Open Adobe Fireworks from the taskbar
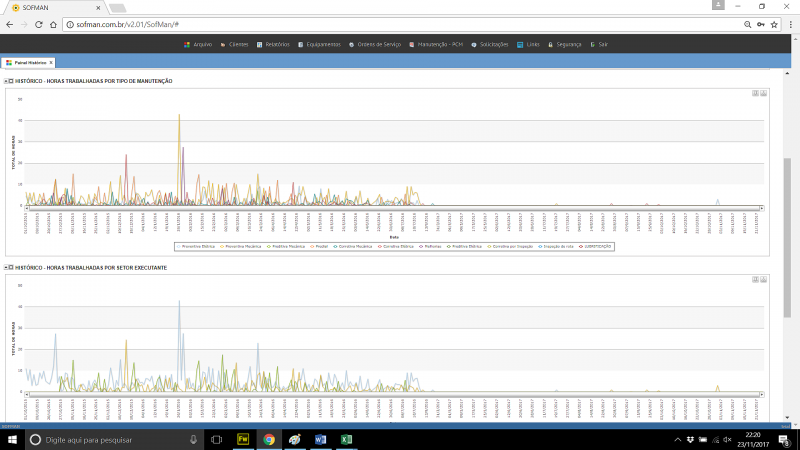Viewport: 800px width, 450px height. 243,439
